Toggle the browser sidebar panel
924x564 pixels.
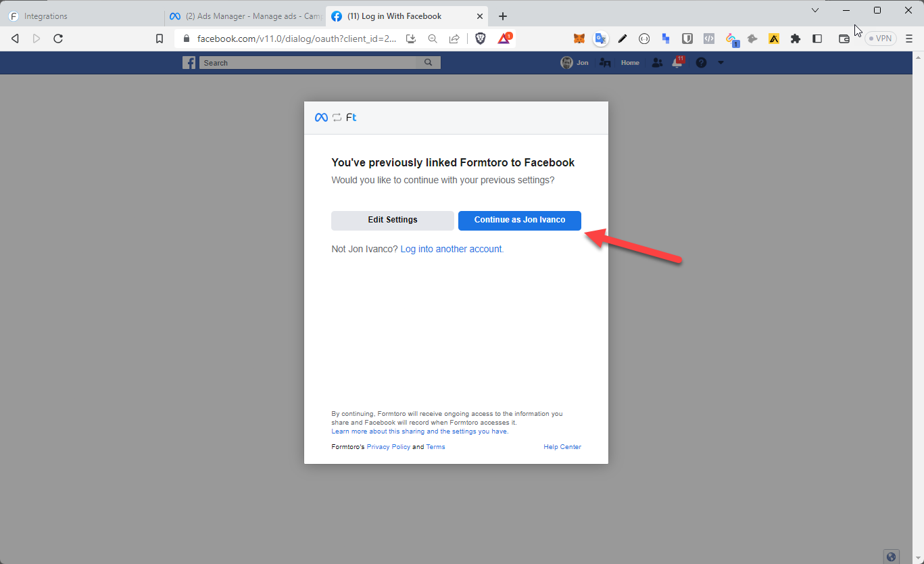(x=817, y=39)
